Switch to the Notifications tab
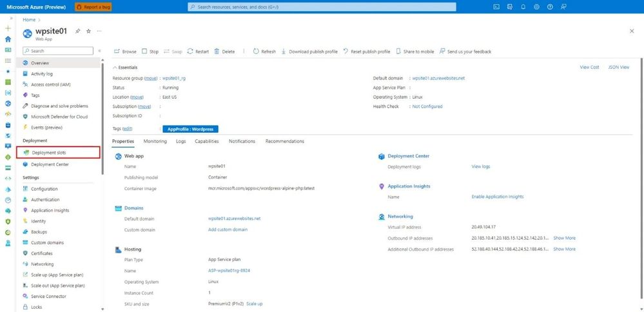Image resolution: width=644 pixels, height=312 pixels. [242, 141]
